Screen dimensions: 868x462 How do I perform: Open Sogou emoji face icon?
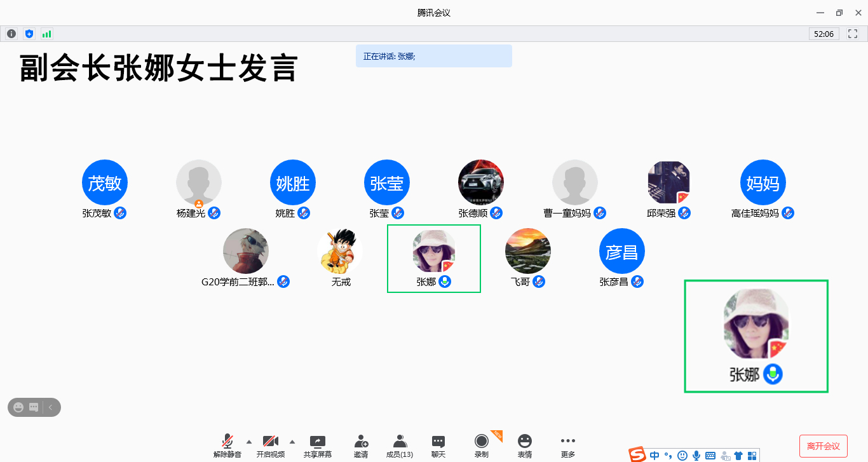[682, 455]
